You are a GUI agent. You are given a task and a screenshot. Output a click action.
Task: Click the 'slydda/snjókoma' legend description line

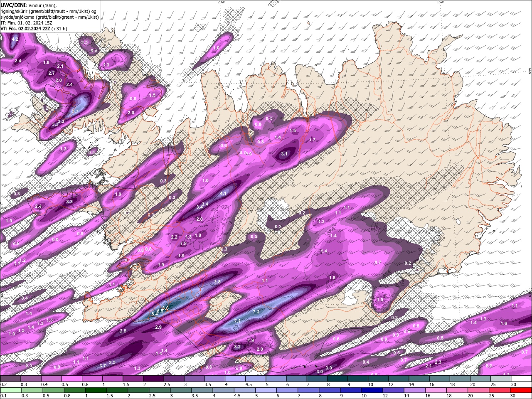pos(49,17)
